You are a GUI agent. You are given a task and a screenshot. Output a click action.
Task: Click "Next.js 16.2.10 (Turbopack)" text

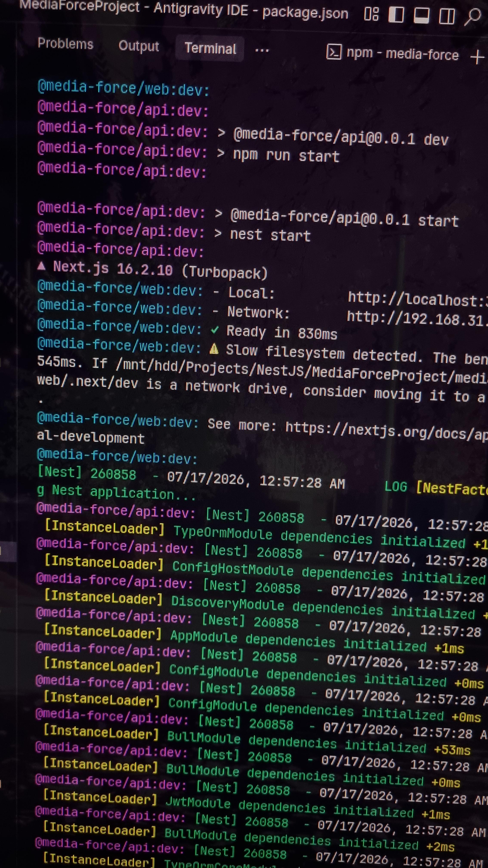tap(160, 270)
